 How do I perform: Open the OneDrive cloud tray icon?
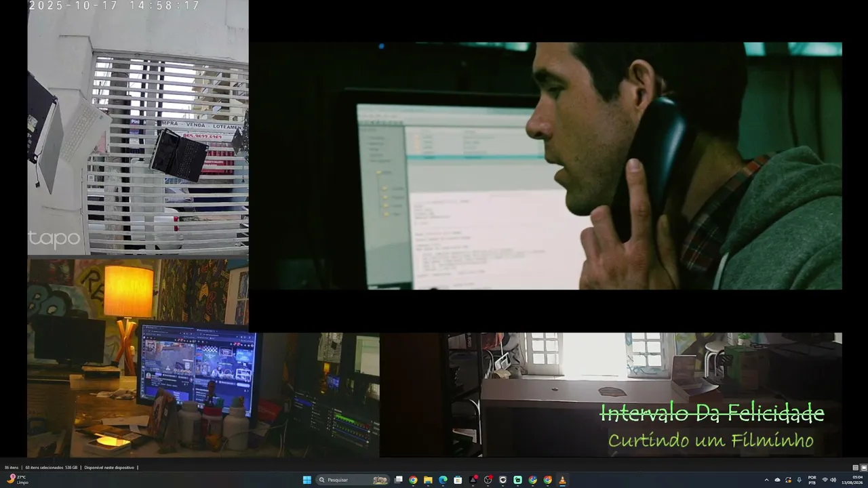click(x=778, y=480)
